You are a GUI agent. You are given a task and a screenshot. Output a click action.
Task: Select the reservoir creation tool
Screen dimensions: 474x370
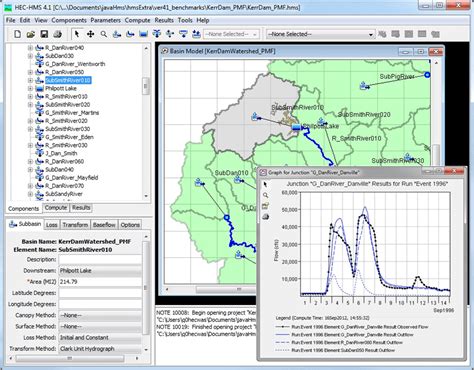coord(143,34)
